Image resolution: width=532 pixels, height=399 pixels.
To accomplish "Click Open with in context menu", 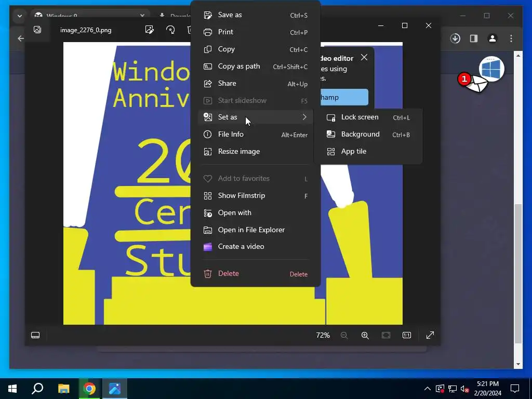I will 256,212.
